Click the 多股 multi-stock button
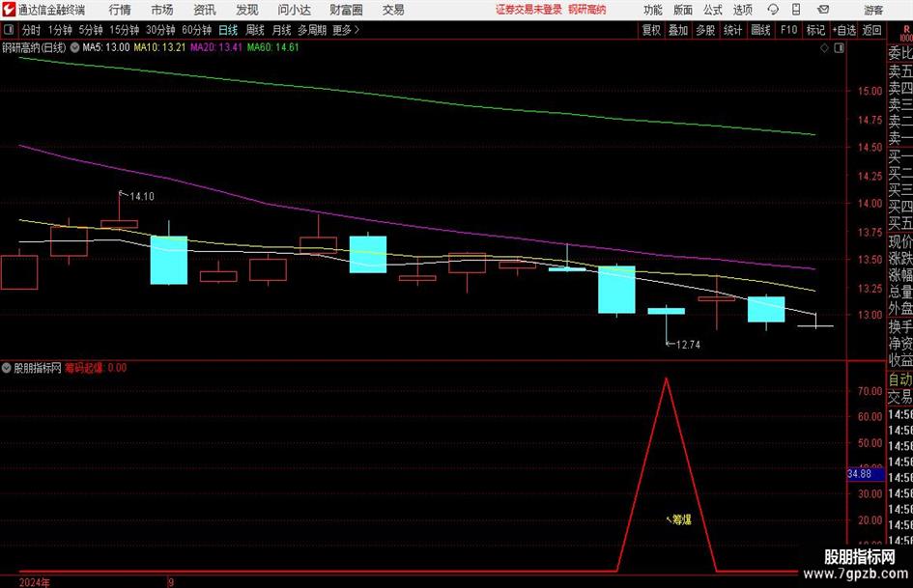The image size is (913, 588). tap(705, 30)
